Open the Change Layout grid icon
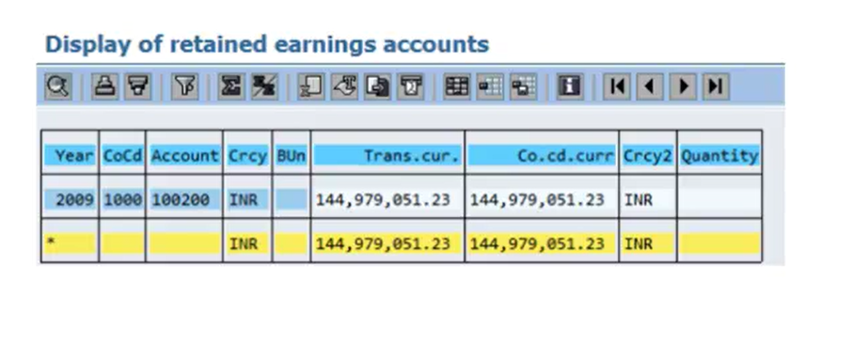The height and width of the screenshot is (341, 868). (x=457, y=86)
